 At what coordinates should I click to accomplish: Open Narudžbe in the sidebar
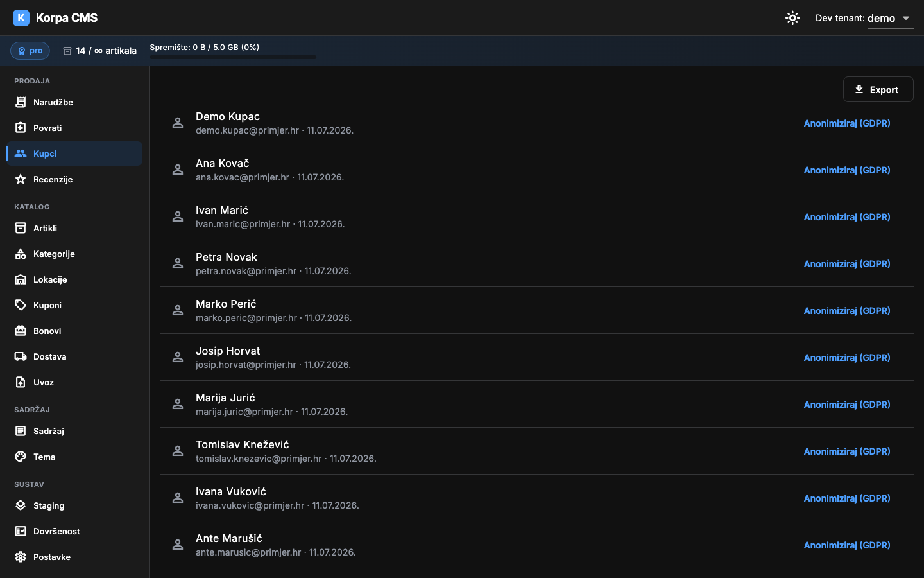click(x=74, y=102)
